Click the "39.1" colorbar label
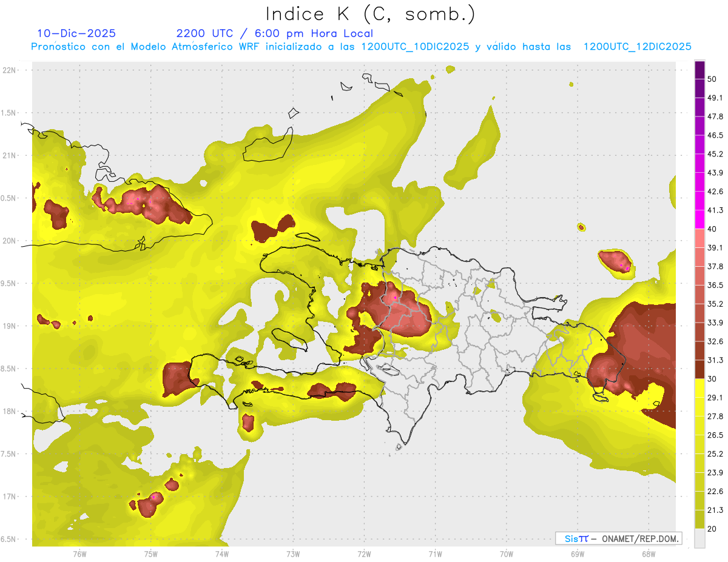 715,247
